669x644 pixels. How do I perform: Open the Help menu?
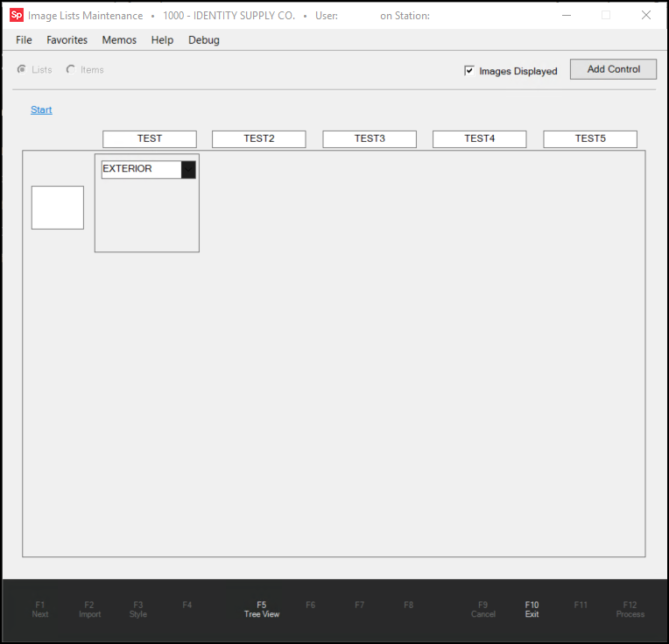(x=162, y=40)
